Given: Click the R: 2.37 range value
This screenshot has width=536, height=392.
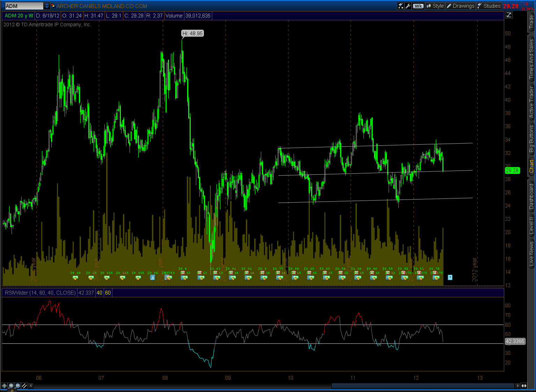Looking at the screenshot, I should point(154,16).
